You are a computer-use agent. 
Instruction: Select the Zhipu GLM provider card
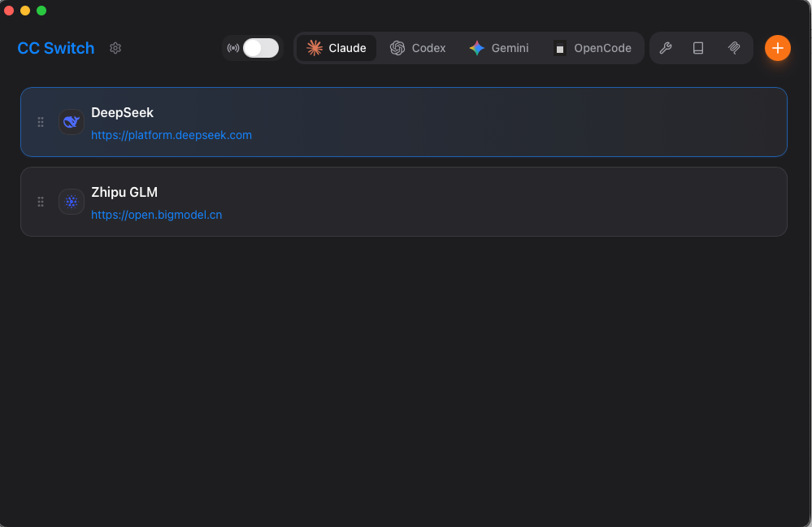pyautogui.click(x=404, y=202)
